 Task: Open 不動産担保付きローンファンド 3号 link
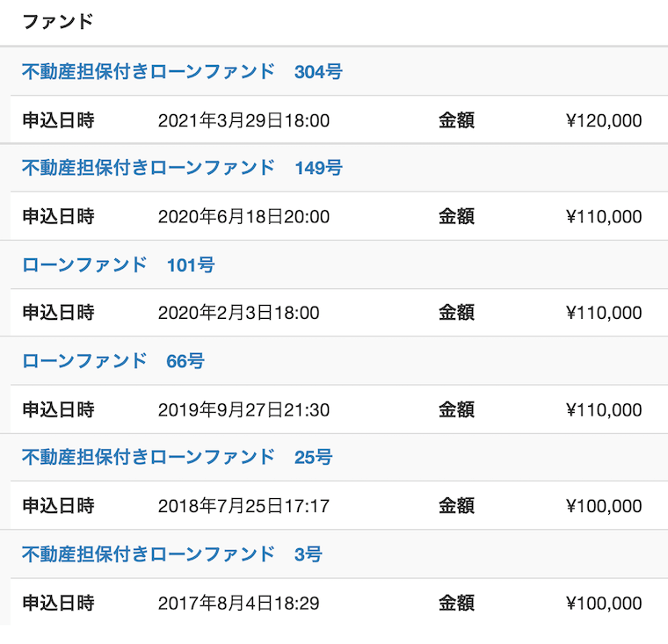click(x=171, y=554)
